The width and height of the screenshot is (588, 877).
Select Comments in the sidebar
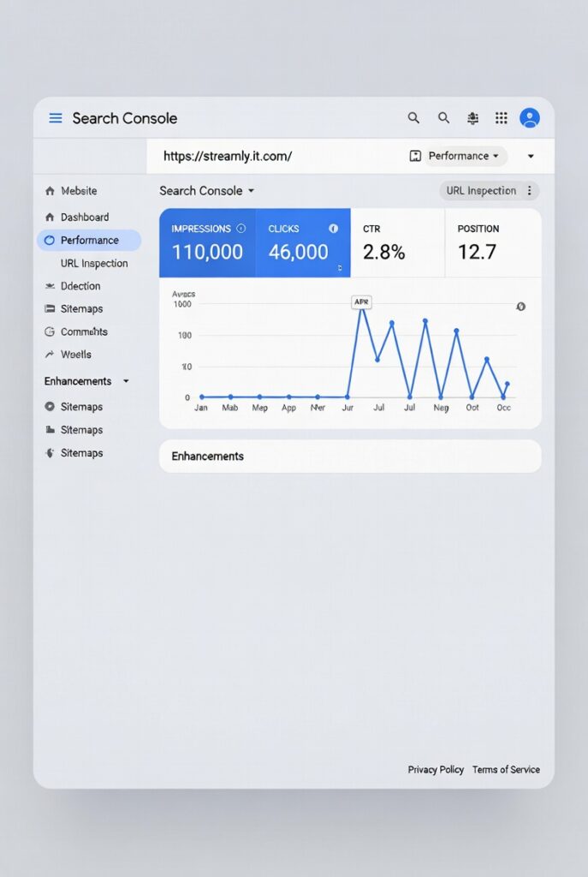[x=84, y=331]
